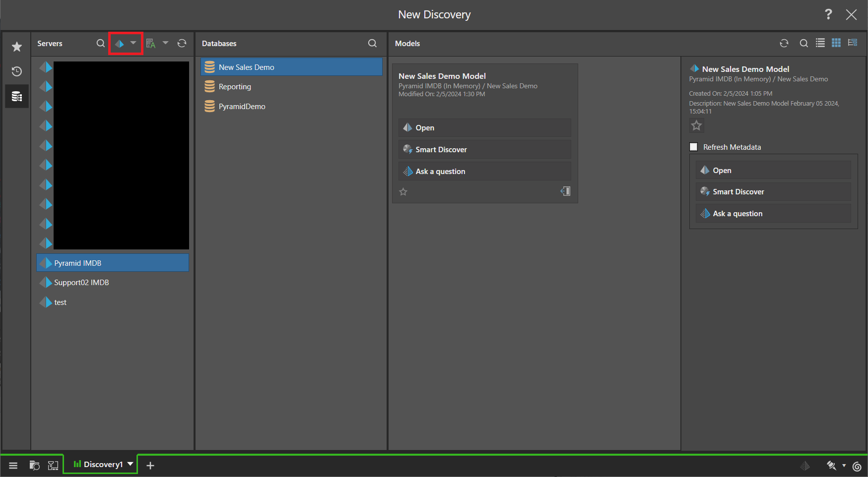Favorite the model using the card's star

click(403, 191)
